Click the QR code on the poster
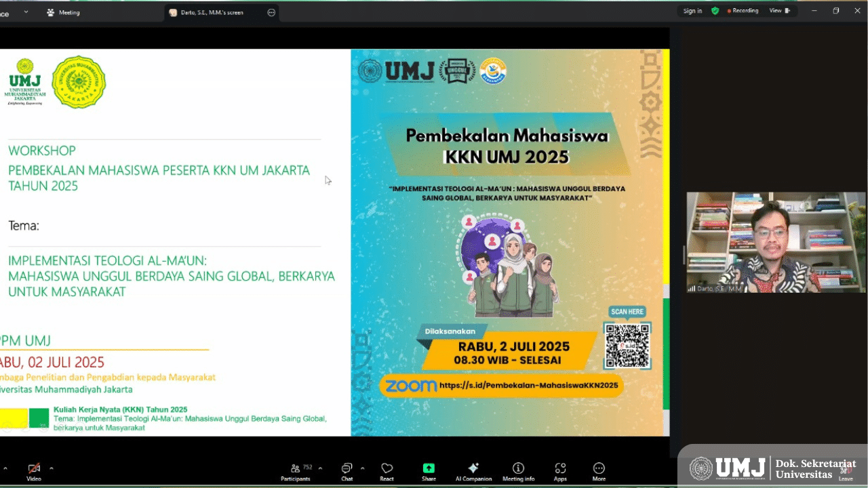Image resolution: width=868 pixels, height=488 pixels. pos(627,345)
